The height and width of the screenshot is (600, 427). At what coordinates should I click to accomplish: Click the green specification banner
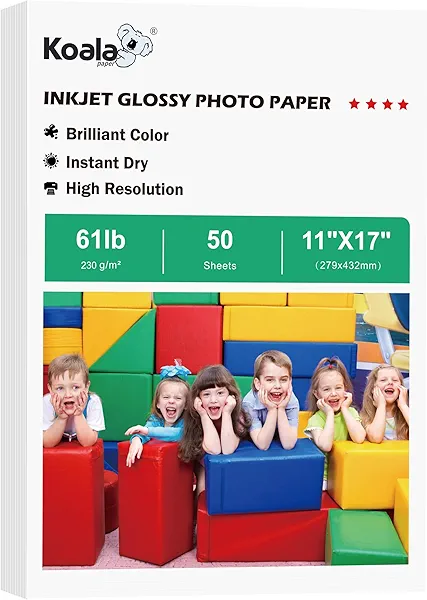227,249
